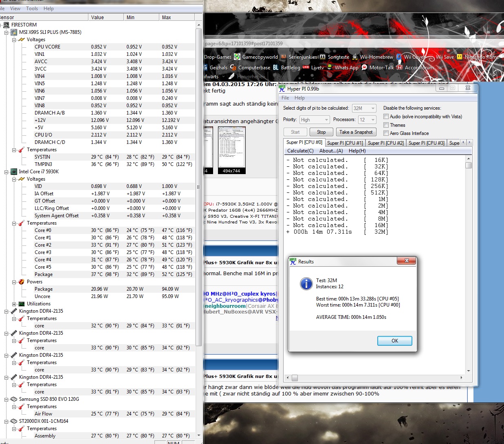
Task: Click the Stop button in Hyper PI
Action: click(321, 132)
